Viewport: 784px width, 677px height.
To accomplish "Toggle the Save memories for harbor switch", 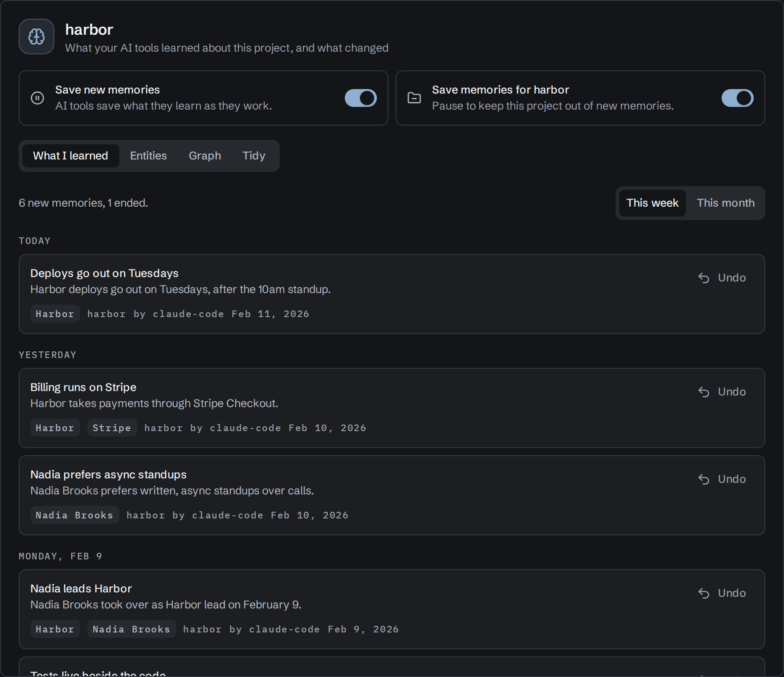I will click(x=738, y=98).
